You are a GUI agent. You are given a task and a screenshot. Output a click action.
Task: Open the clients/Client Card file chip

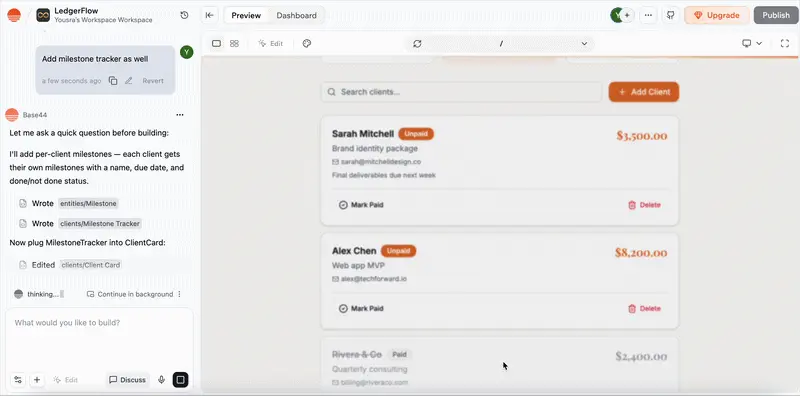pyautogui.click(x=90, y=265)
